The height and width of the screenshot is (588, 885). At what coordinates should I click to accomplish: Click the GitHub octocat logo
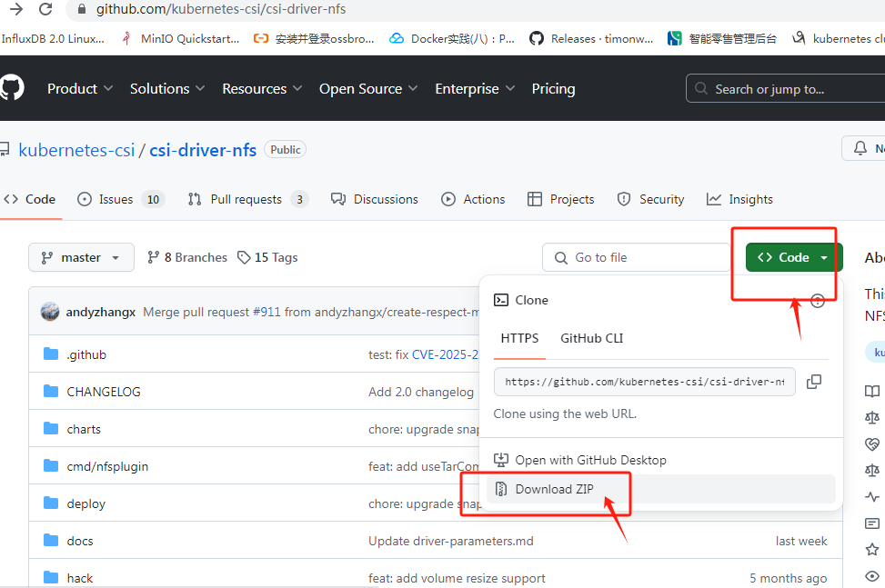(x=12, y=88)
